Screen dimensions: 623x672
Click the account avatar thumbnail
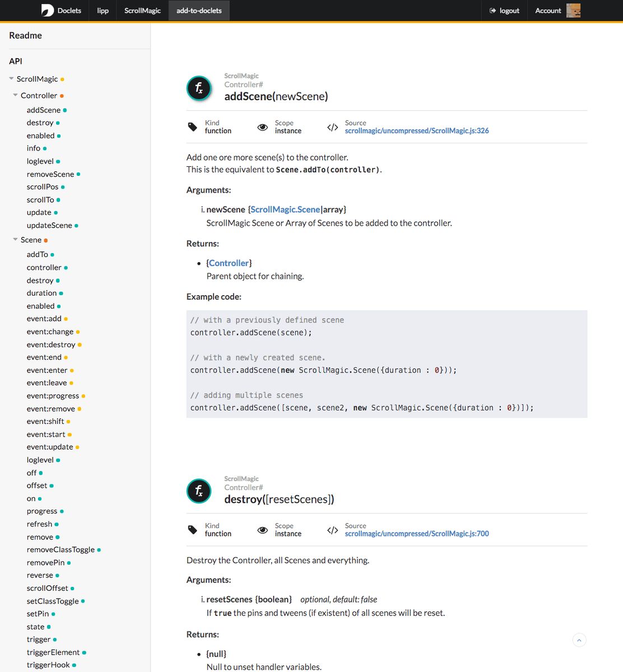click(x=573, y=10)
